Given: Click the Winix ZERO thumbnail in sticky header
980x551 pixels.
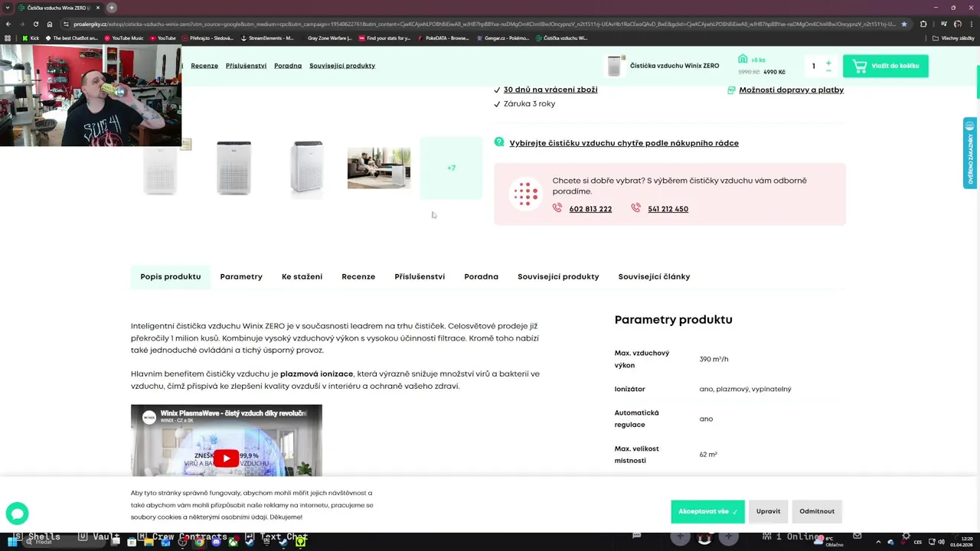Looking at the screenshot, I should (614, 66).
